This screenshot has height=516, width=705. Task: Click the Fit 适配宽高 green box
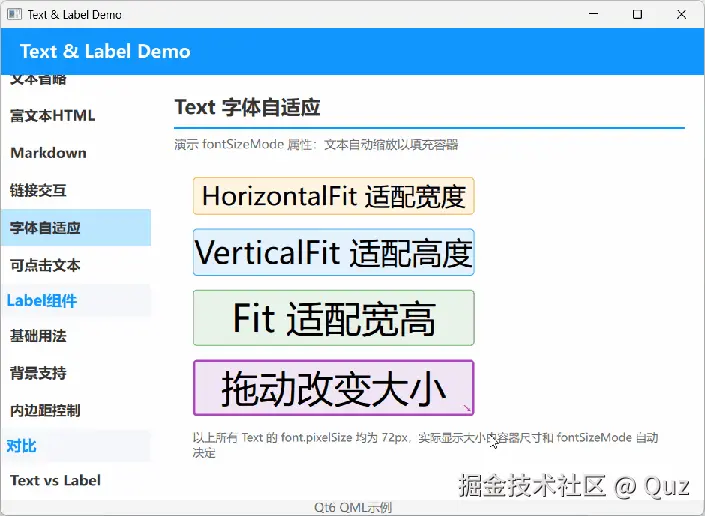(334, 318)
